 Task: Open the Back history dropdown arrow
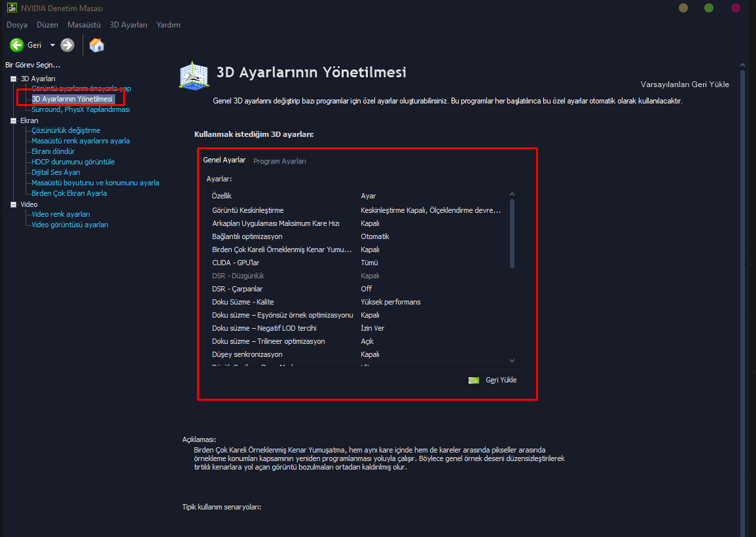[x=52, y=45]
